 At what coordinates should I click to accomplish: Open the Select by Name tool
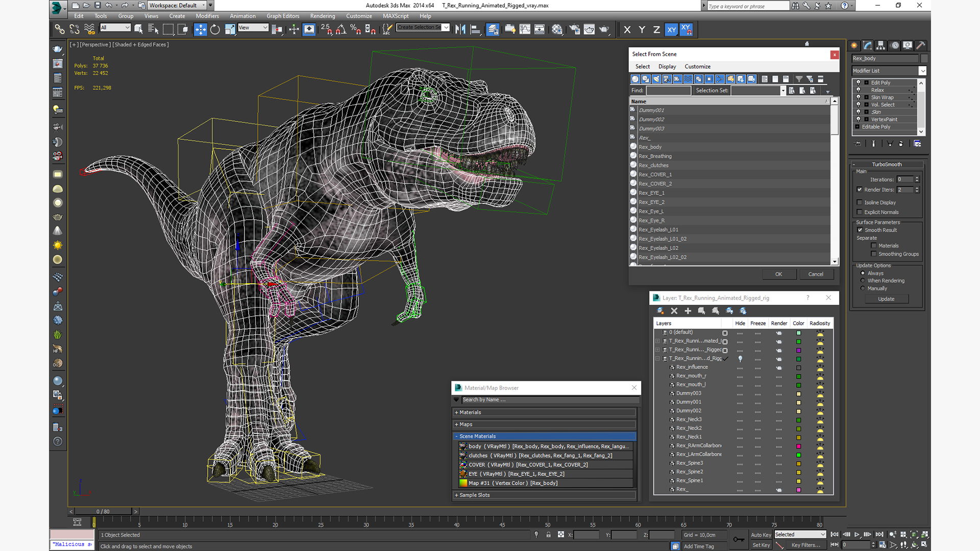click(153, 30)
